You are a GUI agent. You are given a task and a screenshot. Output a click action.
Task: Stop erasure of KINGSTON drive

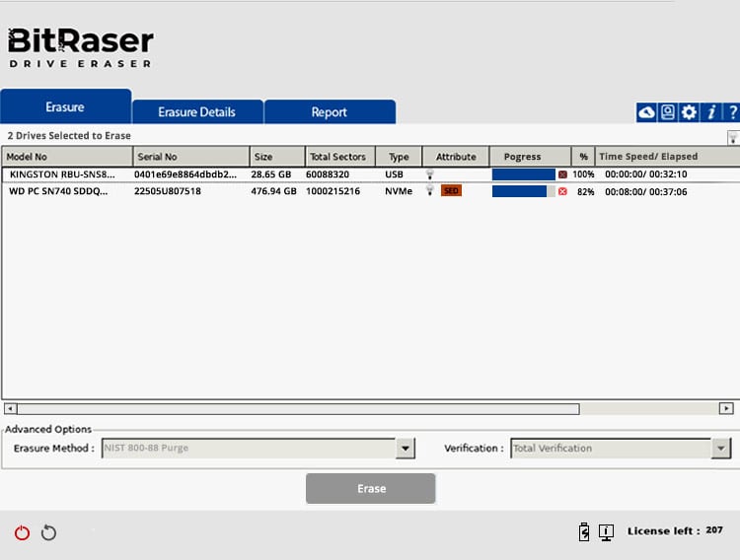point(562,175)
